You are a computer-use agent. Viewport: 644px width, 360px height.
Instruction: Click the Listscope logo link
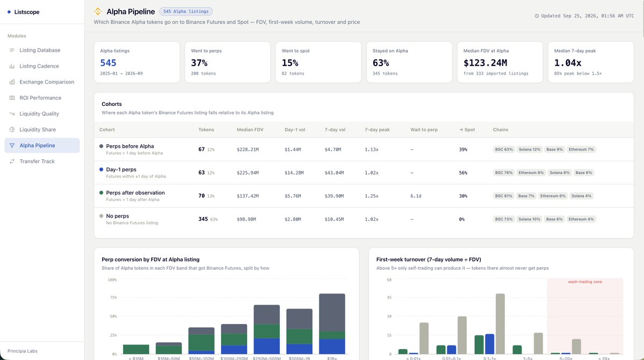click(24, 12)
